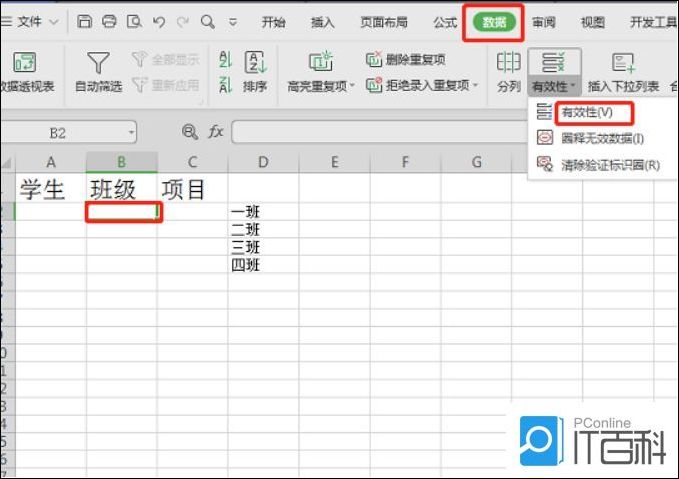Screen dimensions: 679x479
Task: Click the Print icon
Action: click(x=109, y=21)
